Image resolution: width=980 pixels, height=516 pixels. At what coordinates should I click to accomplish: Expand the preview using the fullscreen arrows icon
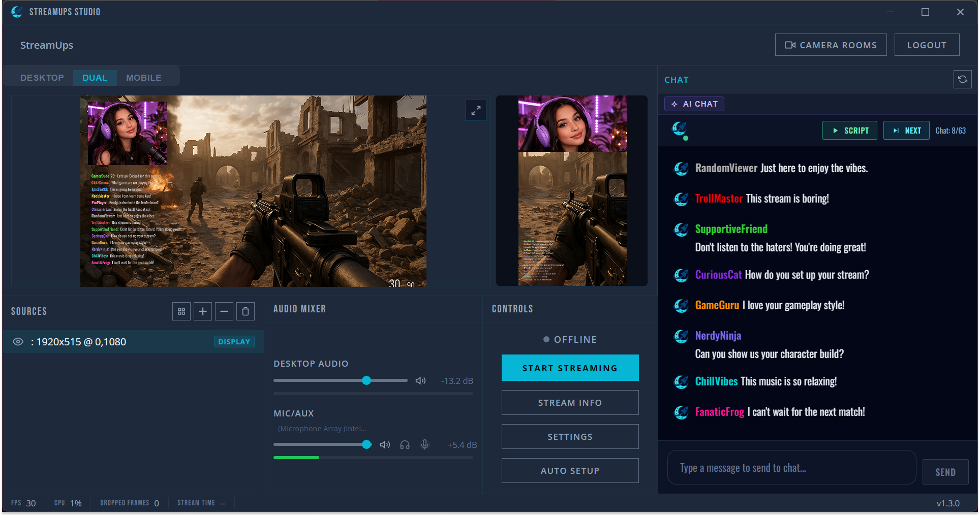tap(475, 110)
